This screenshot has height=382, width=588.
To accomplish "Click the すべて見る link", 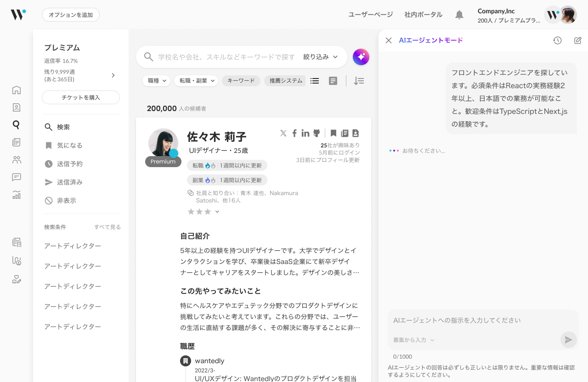I will 107,227.
